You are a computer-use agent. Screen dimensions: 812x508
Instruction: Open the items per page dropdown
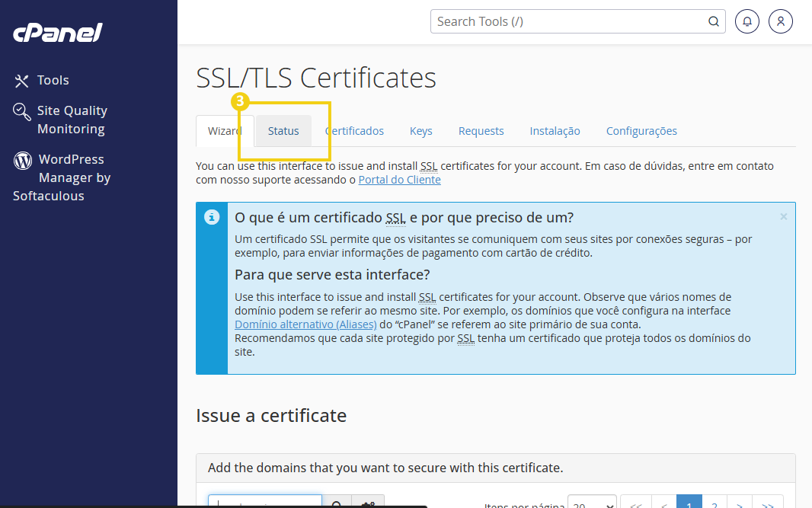pyautogui.click(x=592, y=503)
